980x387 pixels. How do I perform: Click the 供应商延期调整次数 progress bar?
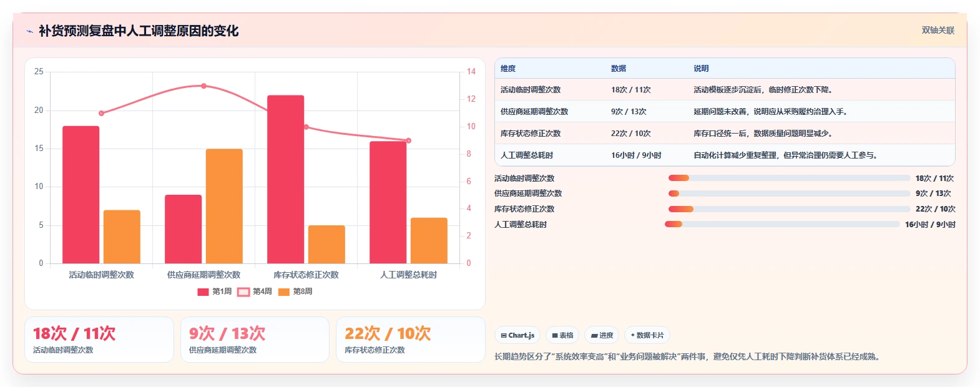pos(789,193)
